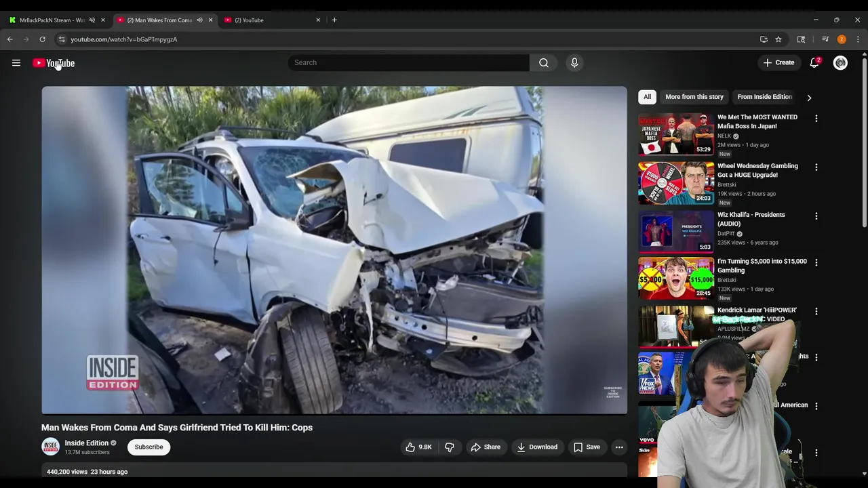The width and height of the screenshot is (868, 488).
Task: Open options for NELK Mafia Boss video
Action: pyautogui.click(x=816, y=119)
